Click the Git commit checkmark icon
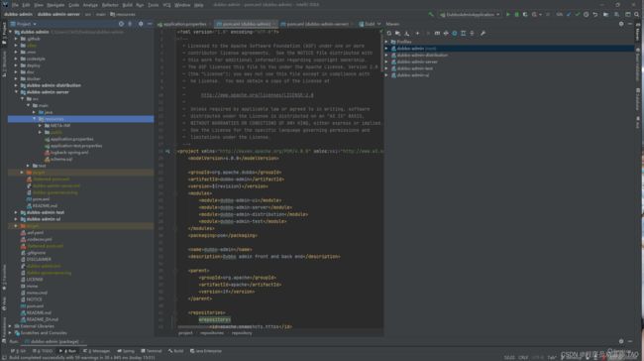This screenshot has height=361, width=644. 577,15
